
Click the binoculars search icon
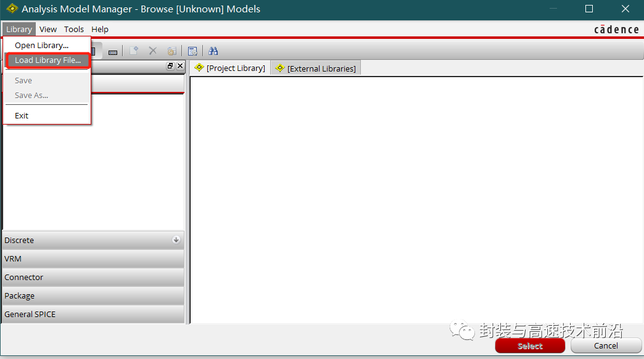[213, 51]
